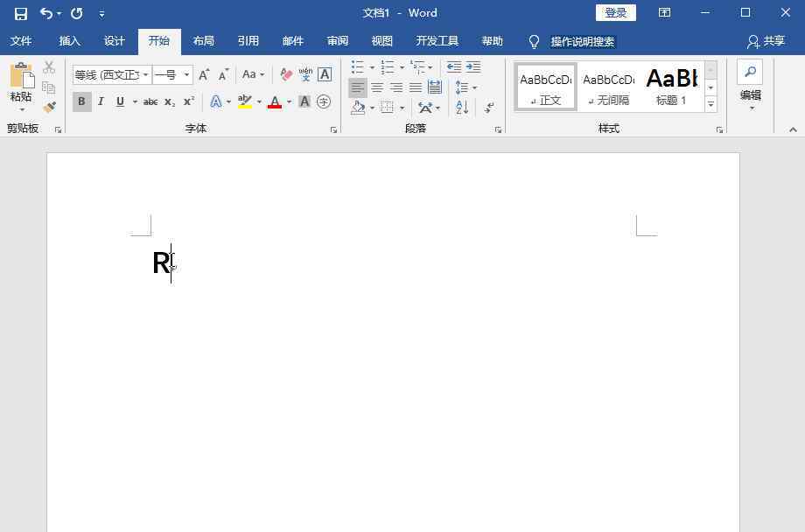Apply the red font color swatch
This screenshot has width=805, height=532.
tap(275, 102)
